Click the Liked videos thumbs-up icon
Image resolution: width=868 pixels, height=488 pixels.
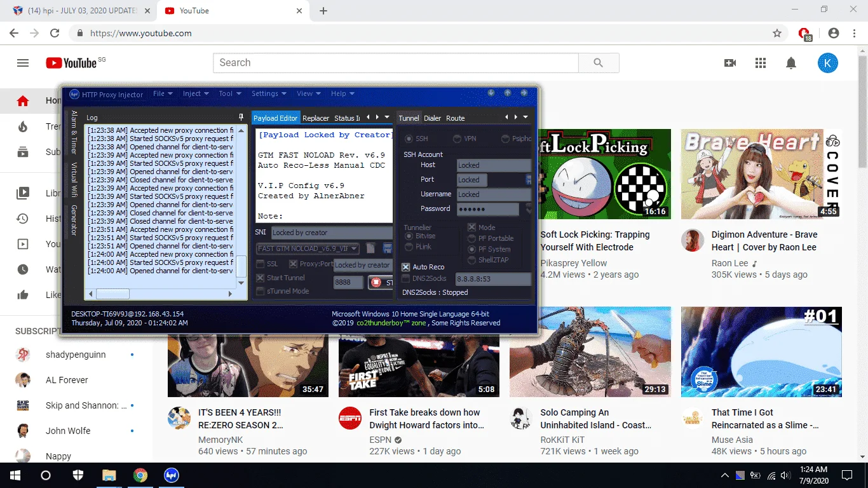pos(23,295)
